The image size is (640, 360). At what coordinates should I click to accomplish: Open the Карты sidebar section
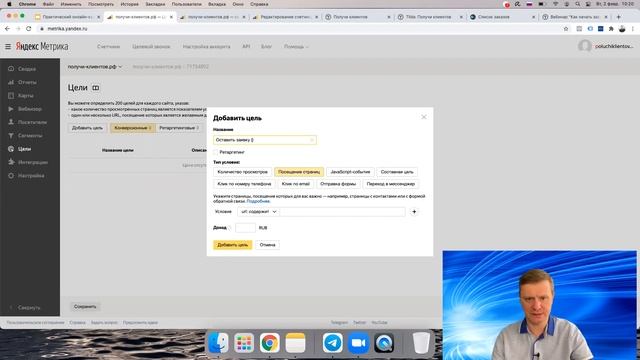(x=26, y=96)
